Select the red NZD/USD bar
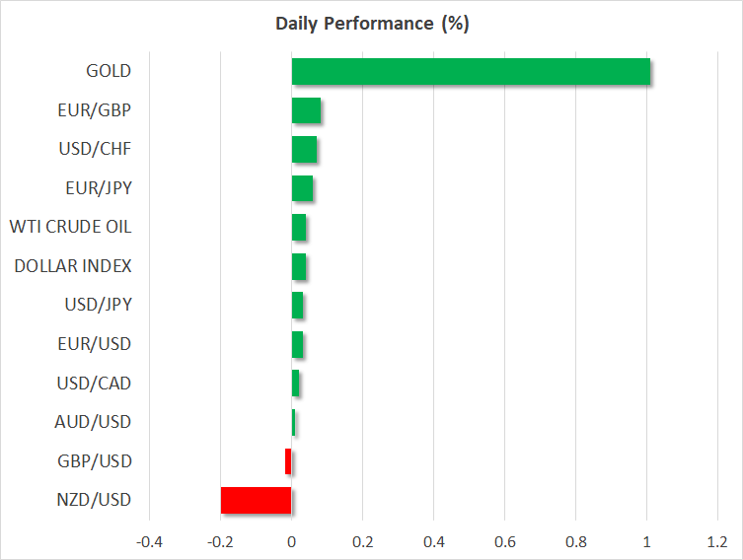 [x=256, y=501]
